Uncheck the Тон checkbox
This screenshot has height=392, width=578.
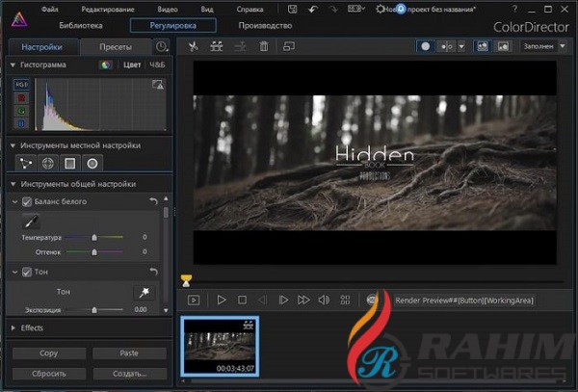[27, 272]
